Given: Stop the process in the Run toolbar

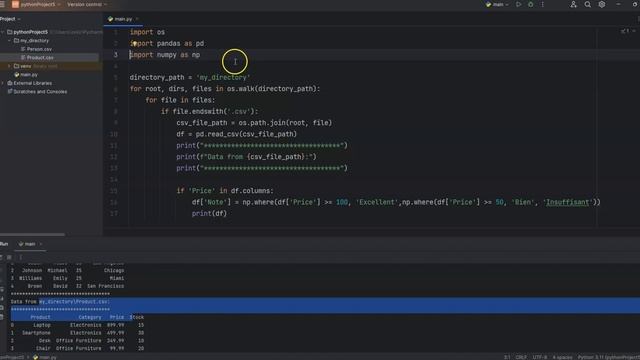Looking at the screenshot, I should 9,257.
